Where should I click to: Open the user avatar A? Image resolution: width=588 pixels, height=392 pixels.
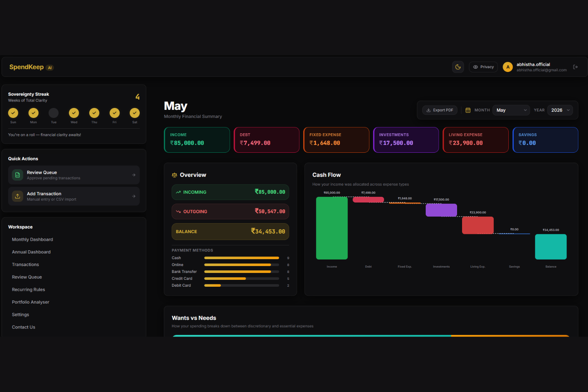[508, 67]
